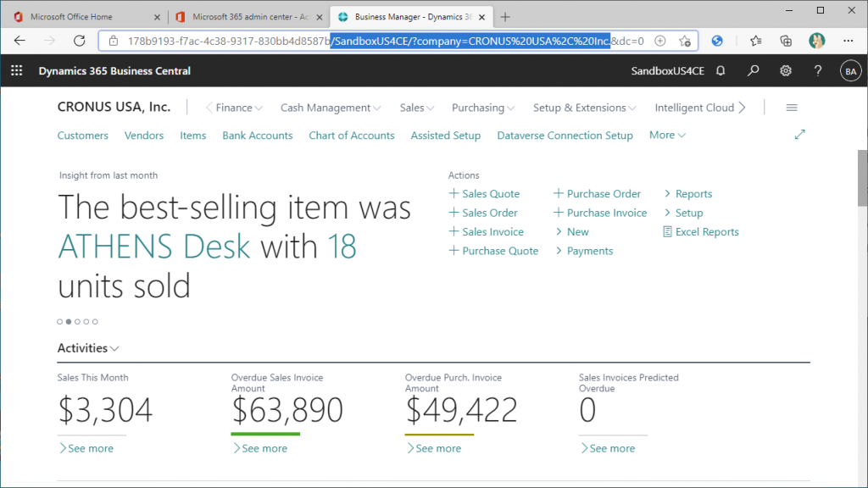Open the Vendors list
This screenshot has width=868, height=488.
click(x=144, y=136)
